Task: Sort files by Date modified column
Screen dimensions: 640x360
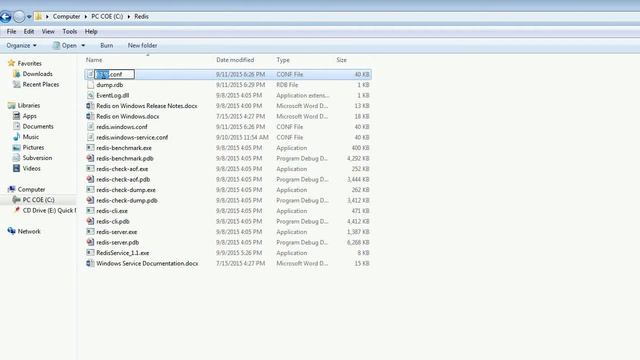Action: pos(235,60)
